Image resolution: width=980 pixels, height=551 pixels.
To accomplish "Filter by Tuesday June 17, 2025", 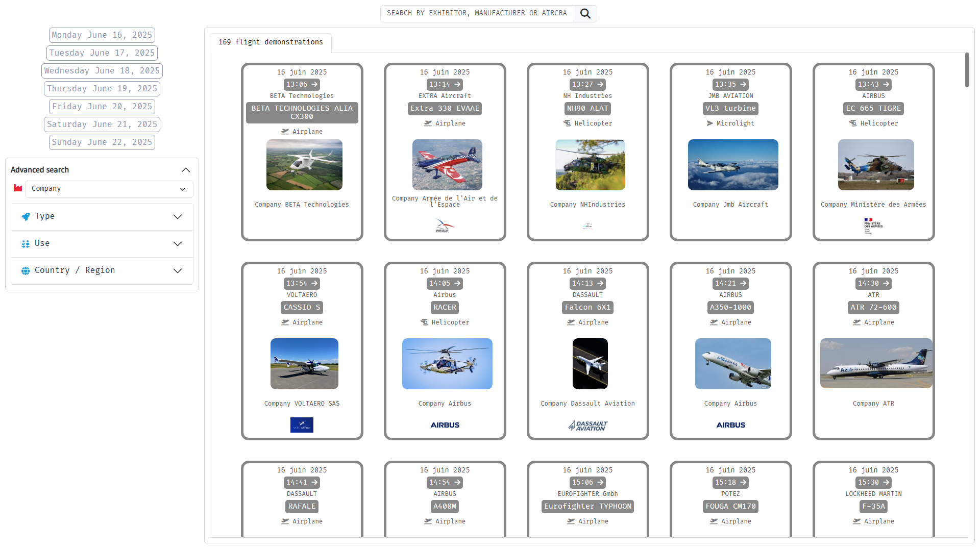I will coord(102,53).
